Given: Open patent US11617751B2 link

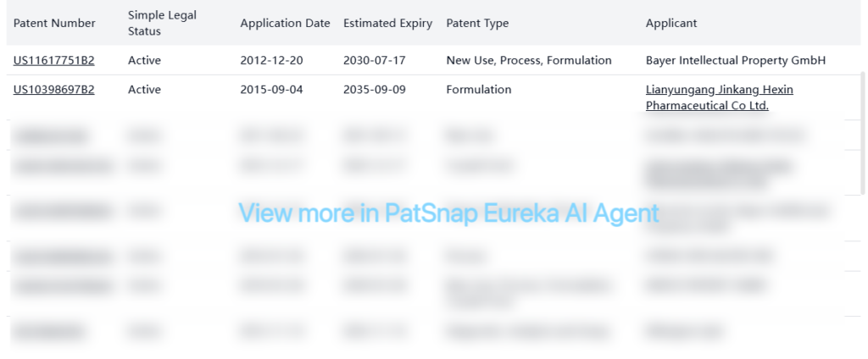Looking at the screenshot, I should (x=53, y=61).
